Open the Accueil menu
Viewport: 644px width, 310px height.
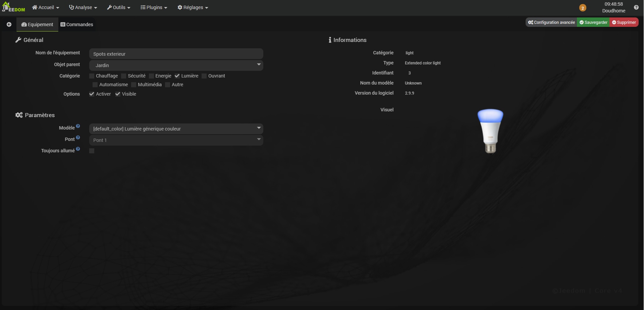point(46,7)
